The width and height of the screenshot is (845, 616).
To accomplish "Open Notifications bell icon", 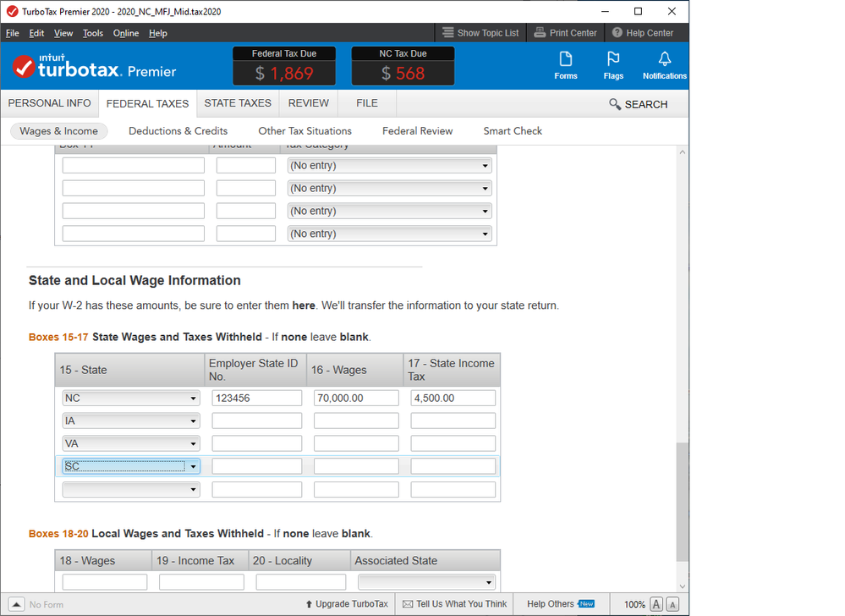I will click(x=665, y=66).
